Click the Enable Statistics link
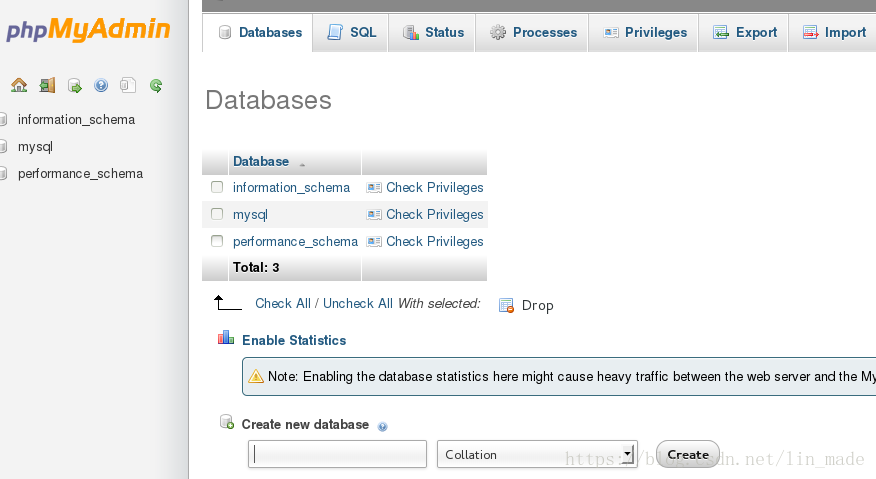 point(294,340)
